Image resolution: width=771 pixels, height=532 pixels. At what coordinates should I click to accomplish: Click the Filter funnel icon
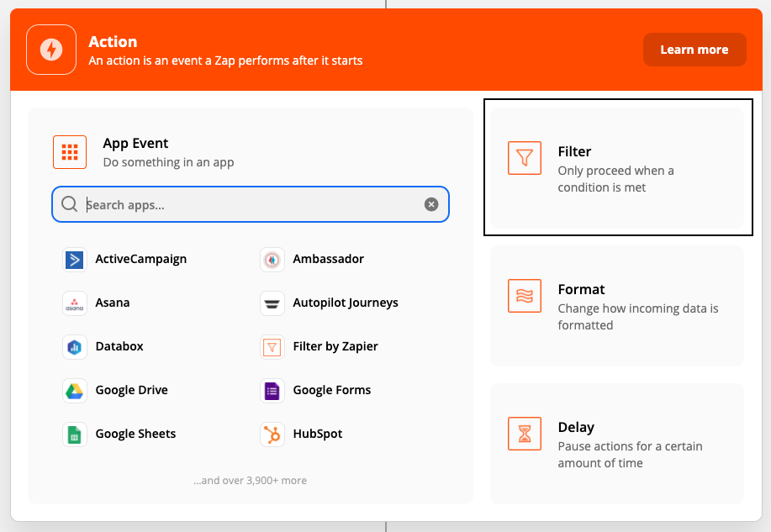point(525,158)
